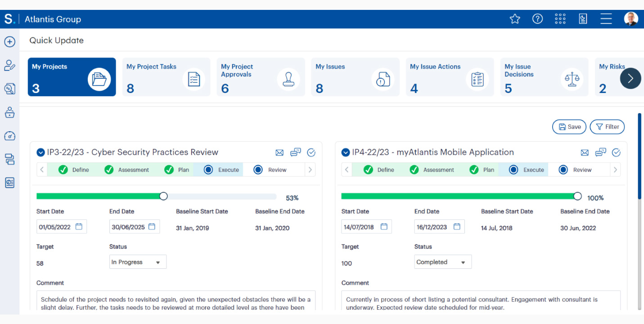Image resolution: width=644 pixels, height=324 pixels.
Task: Click the check circle icon on Cyber Security project
Action: [x=311, y=153]
